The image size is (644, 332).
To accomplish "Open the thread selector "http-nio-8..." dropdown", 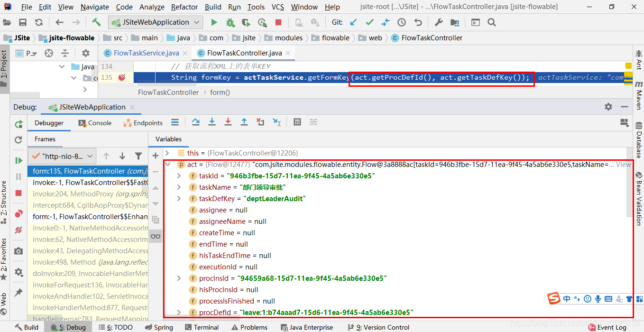I will click(x=62, y=156).
